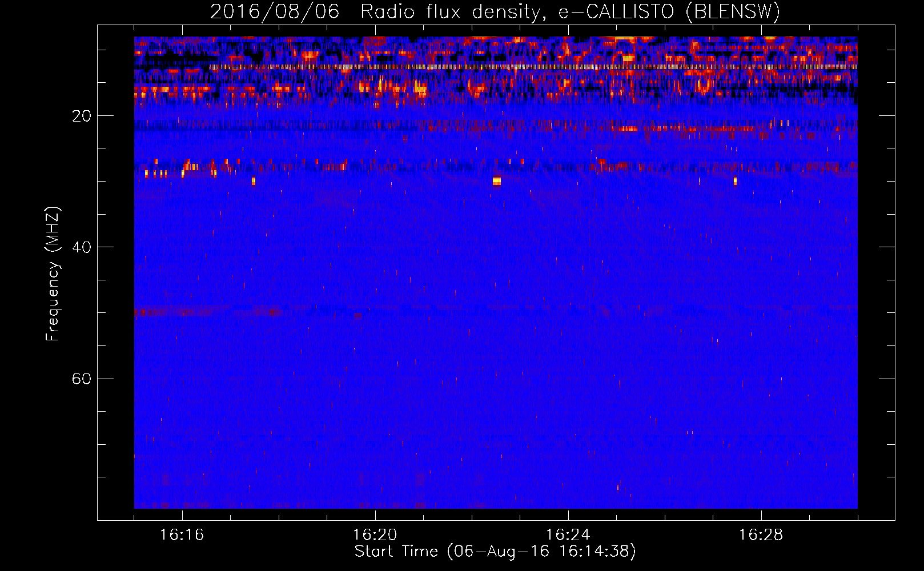Screen dimensions: 924x571
Task: Click the 20 MHz frequency tick label
Action: click(x=82, y=116)
